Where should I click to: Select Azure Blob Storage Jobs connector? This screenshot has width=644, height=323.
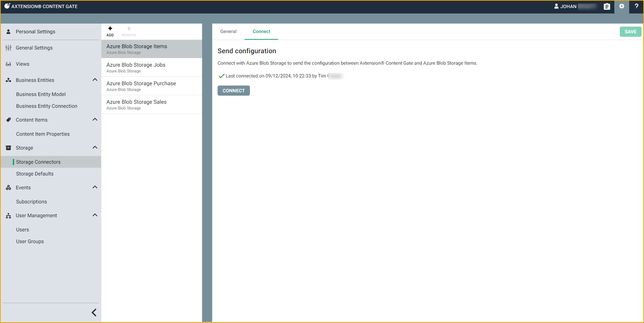click(152, 67)
